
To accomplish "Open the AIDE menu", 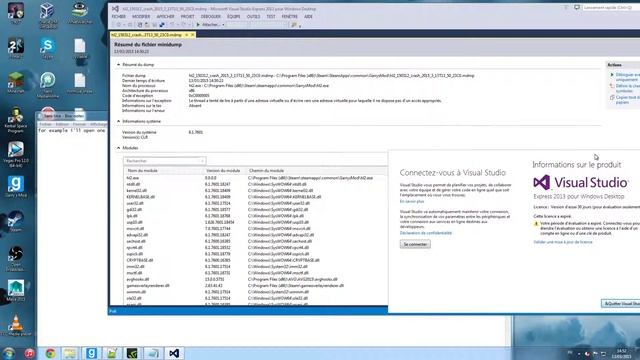I will [308, 17].
